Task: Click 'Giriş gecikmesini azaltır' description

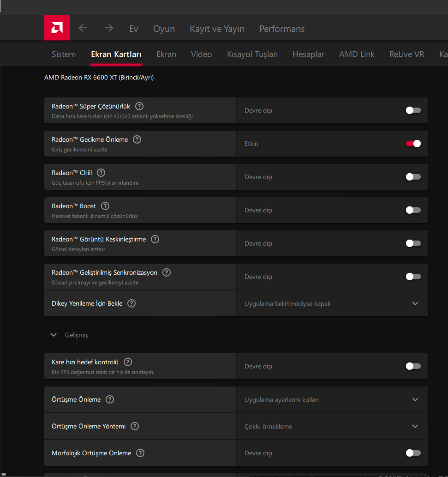Action: [x=80, y=149]
